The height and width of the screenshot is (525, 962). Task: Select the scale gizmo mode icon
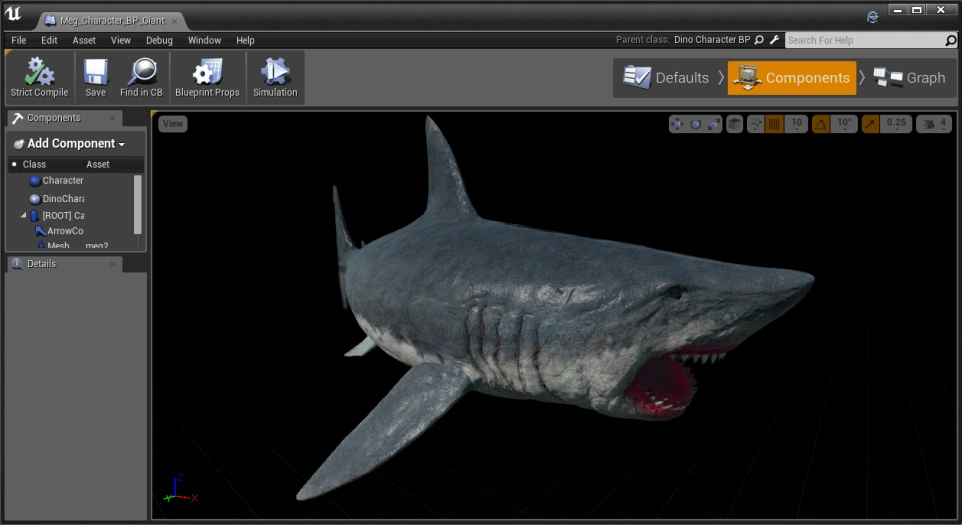(x=713, y=124)
